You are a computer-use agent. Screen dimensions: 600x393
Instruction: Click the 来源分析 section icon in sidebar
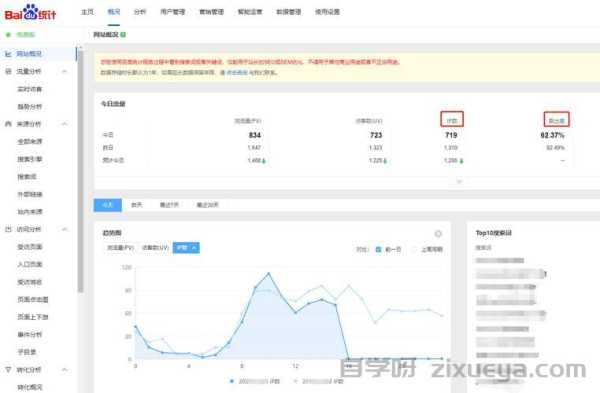(x=8, y=124)
